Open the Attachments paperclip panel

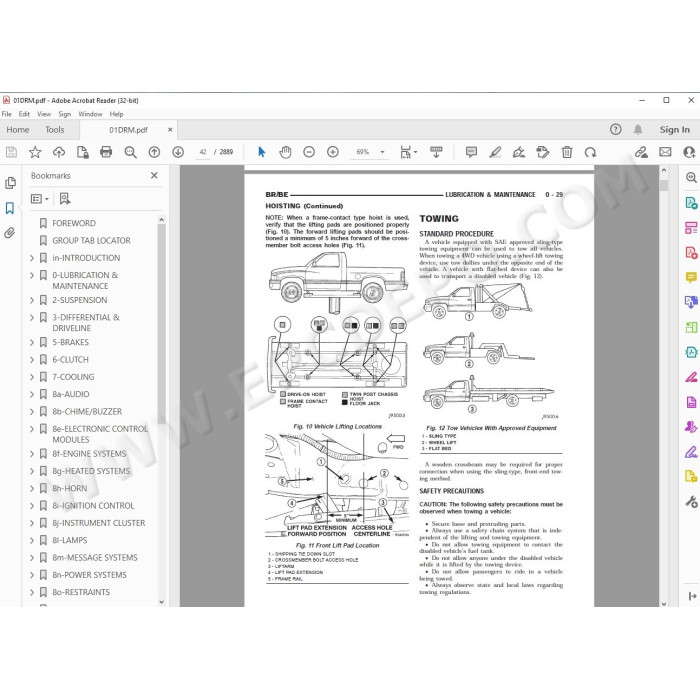[10, 233]
